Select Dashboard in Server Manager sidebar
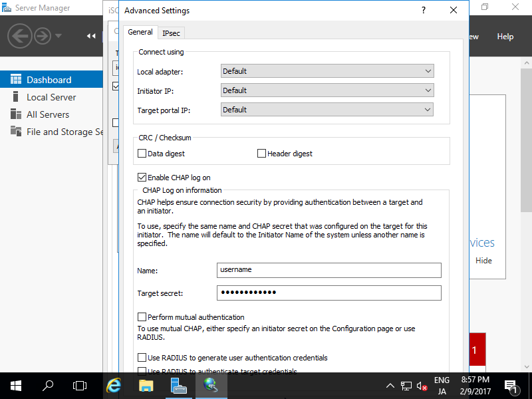Image resolution: width=532 pixels, height=399 pixels. pos(51,79)
